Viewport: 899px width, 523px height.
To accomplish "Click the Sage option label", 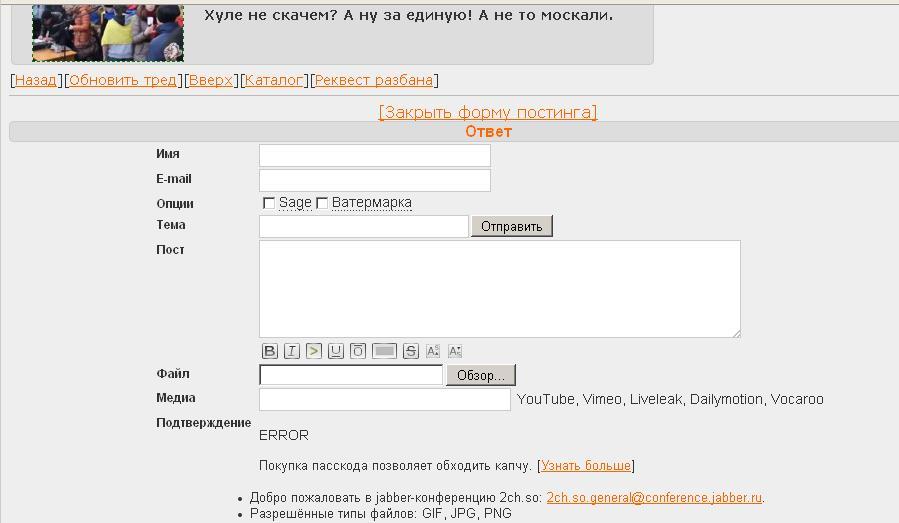I will (x=295, y=202).
